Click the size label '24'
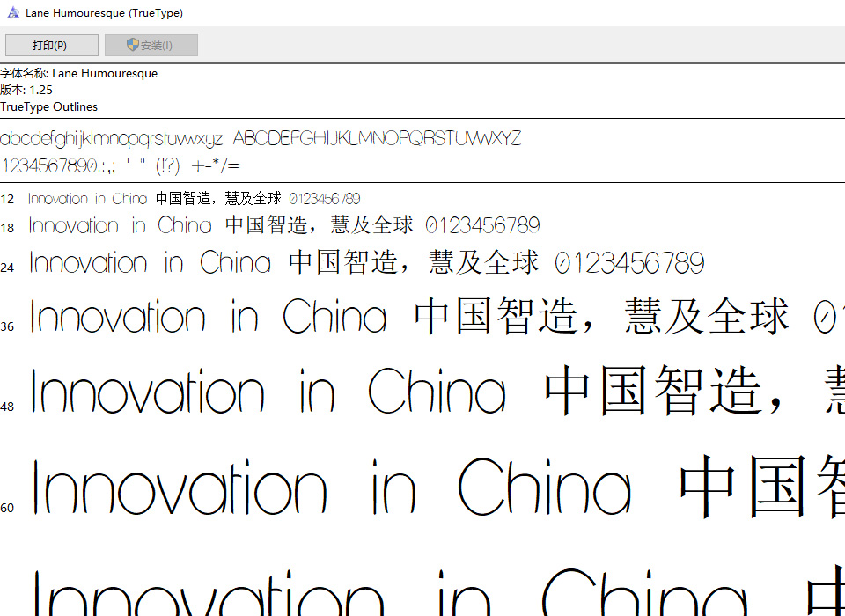845x616 pixels. 7,268
